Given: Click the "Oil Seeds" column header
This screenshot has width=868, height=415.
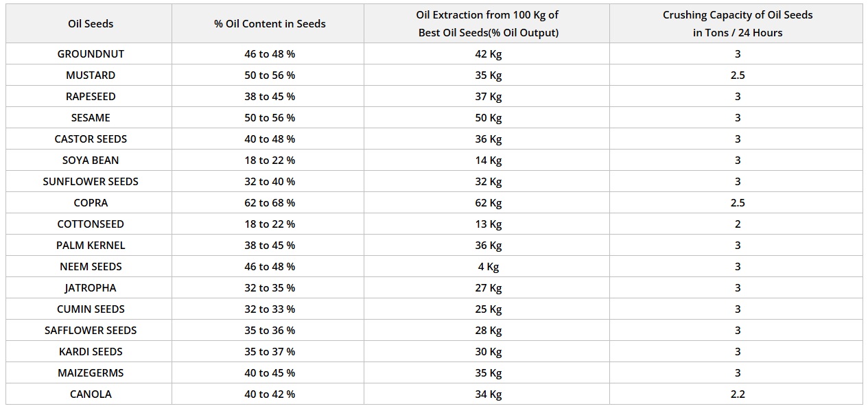Looking at the screenshot, I should point(91,24).
